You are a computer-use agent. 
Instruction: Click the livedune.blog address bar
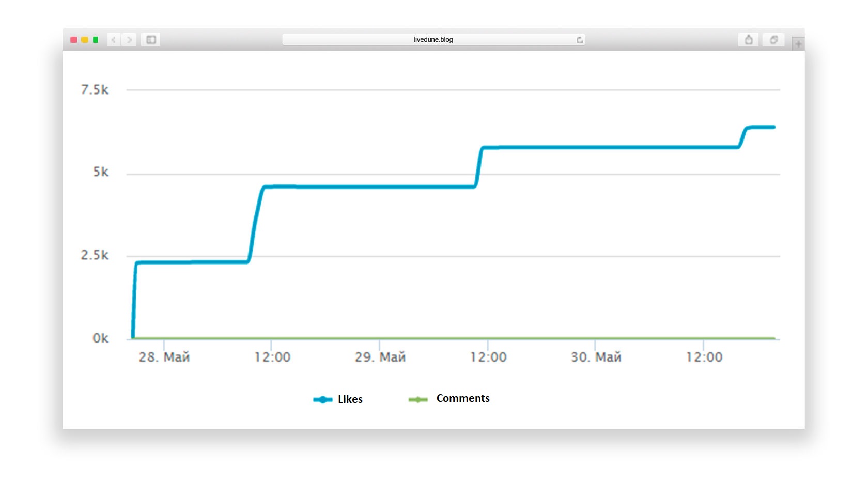point(433,40)
